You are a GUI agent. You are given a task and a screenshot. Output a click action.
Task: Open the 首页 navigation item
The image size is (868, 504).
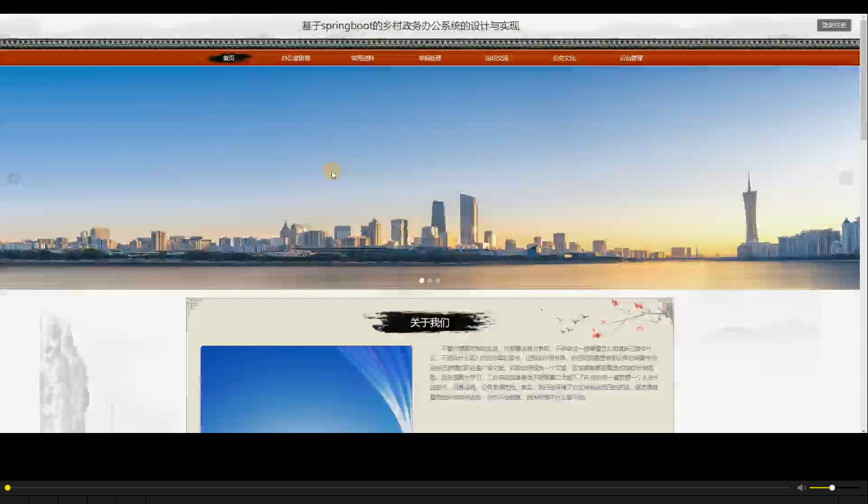pos(228,57)
